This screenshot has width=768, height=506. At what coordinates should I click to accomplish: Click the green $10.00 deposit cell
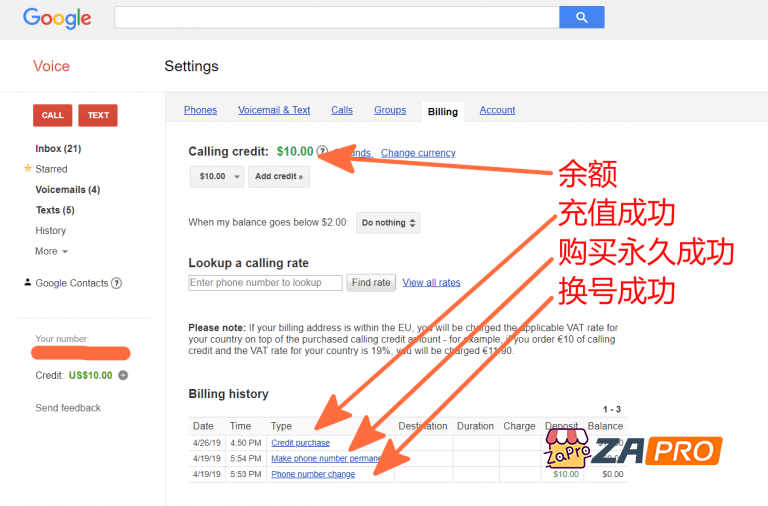(x=566, y=474)
